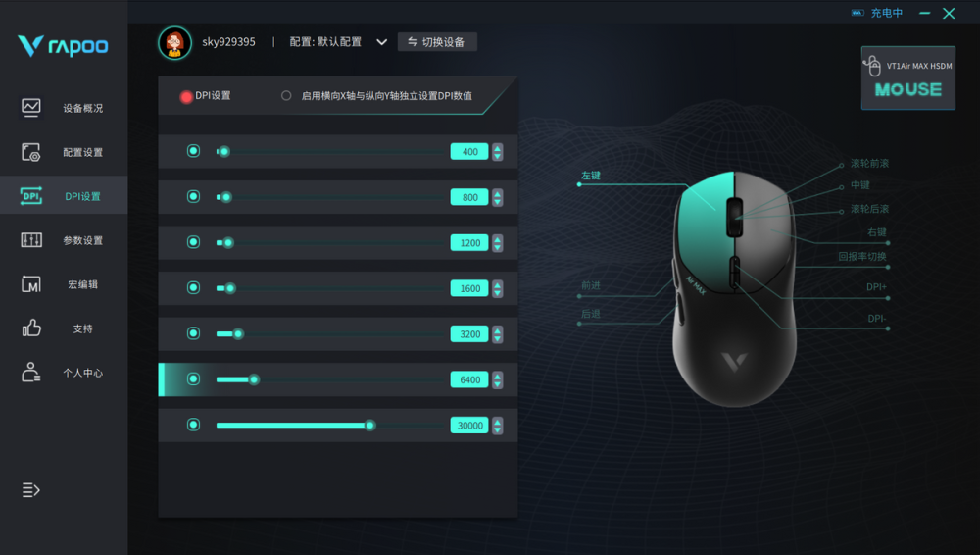Image resolution: width=980 pixels, height=555 pixels.
Task: Toggle the 1600 DPI level radio button
Action: pos(193,288)
